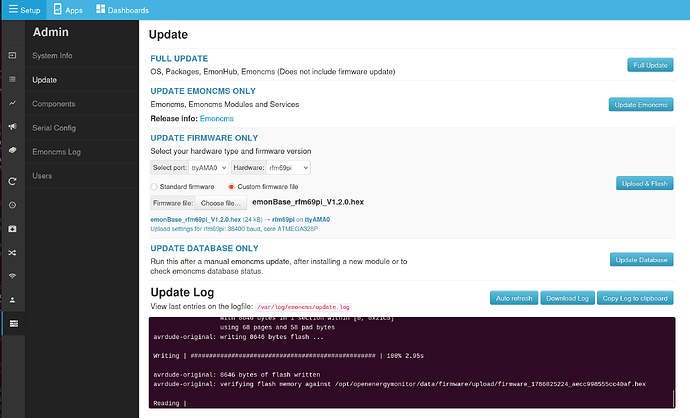Screen dimensions: 690x418
Task: Click the /var/log/emoncms/update.log path
Action: pyautogui.click(x=303, y=307)
